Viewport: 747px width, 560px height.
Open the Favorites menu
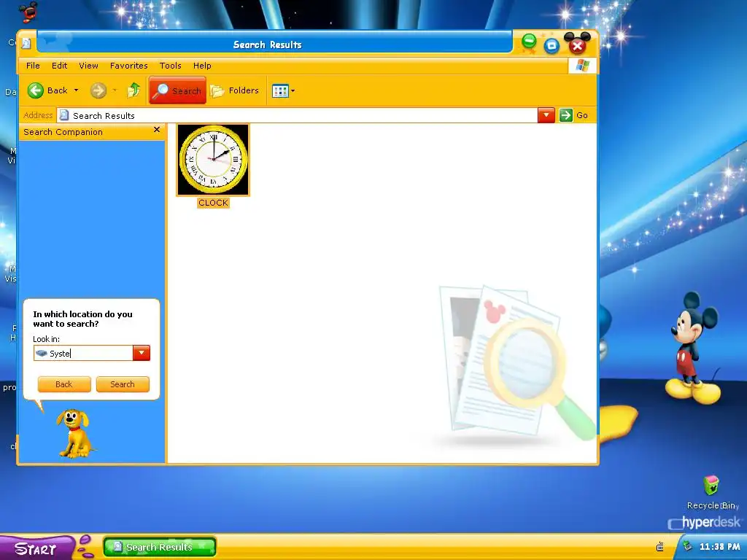tap(128, 66)
